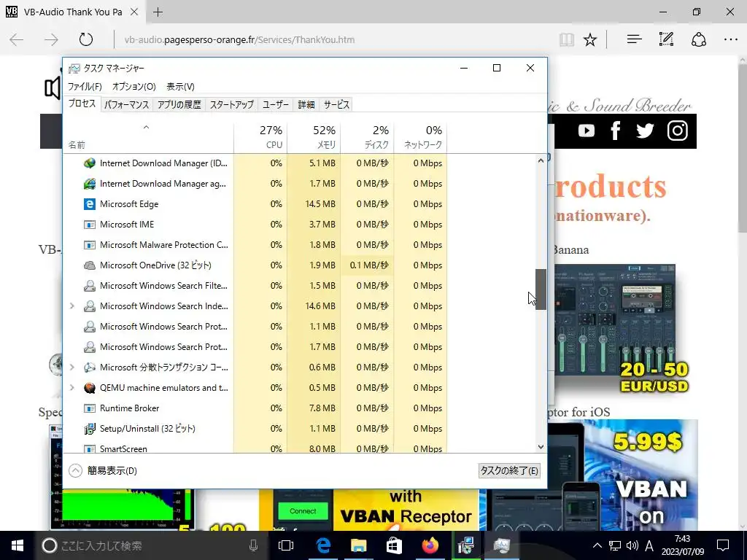Viewport: 747px width, 560px height.
Task: Open Task View on taskbar
Action: pyautogui.click(x=286, y=545)
